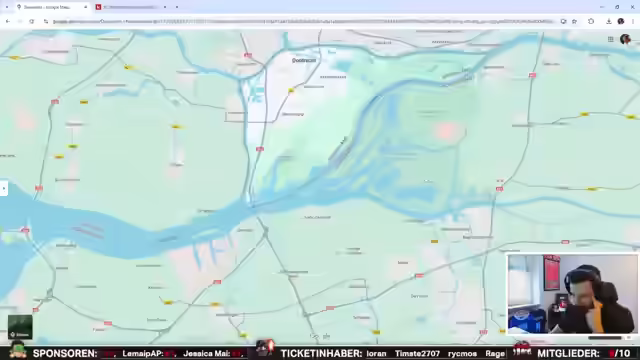This screenshot has height=360, width=640.
Task: Close the second browser tab
Action: click(164, 7)
